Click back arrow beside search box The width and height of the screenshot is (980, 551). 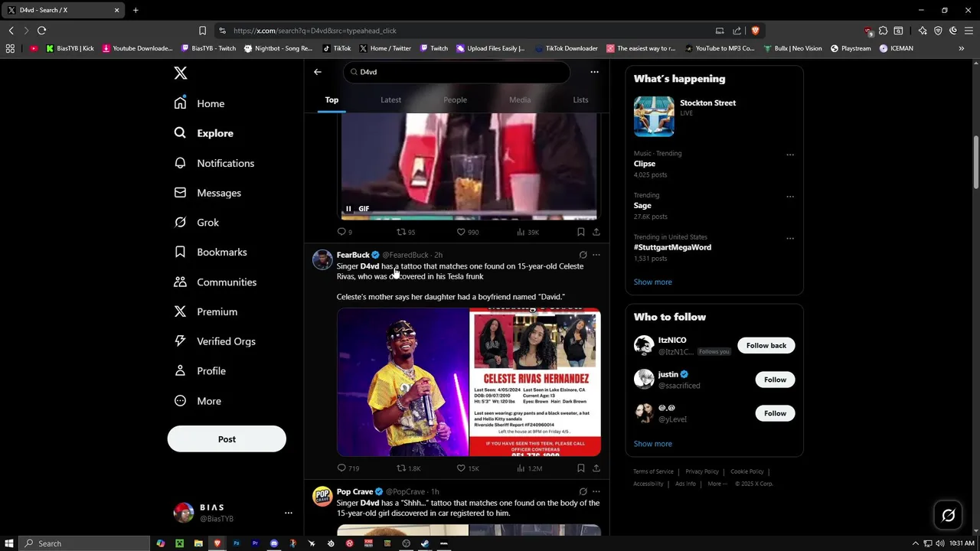(x=318, y=72)
